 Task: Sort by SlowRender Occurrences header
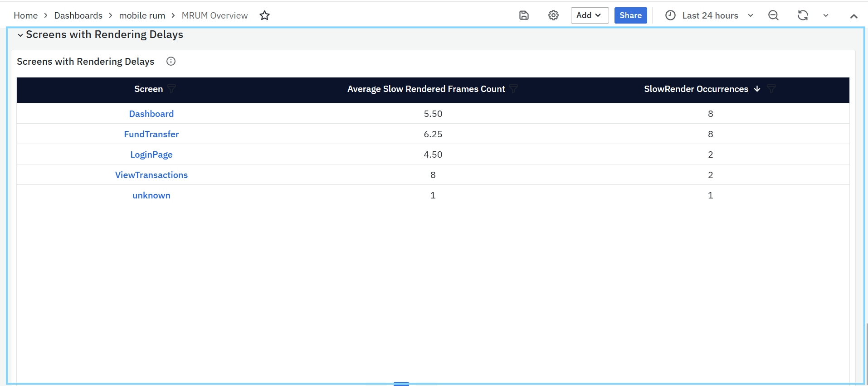coord(696,89)
